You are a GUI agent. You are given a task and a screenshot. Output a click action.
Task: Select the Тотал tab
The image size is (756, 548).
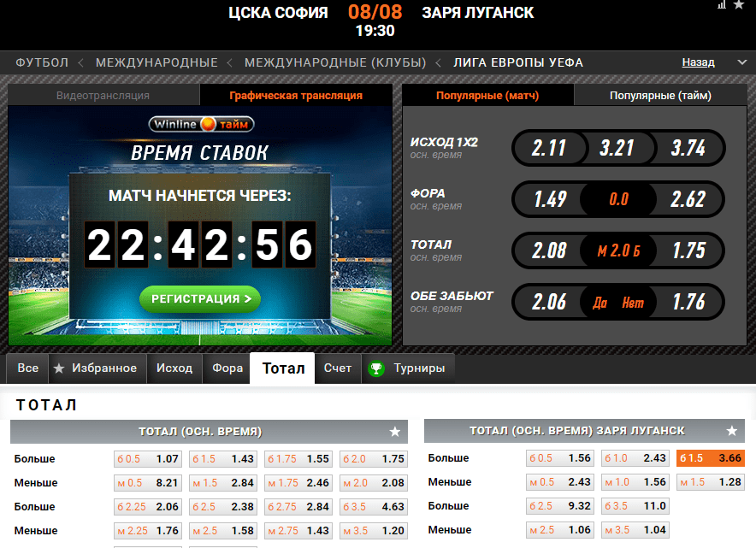(x=283, y=368)
